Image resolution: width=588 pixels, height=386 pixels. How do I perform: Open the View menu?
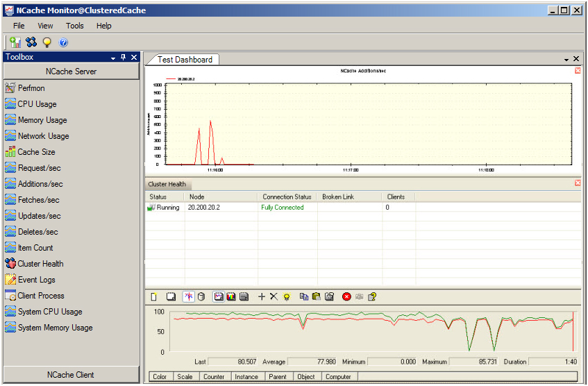[x=45, y=26]
